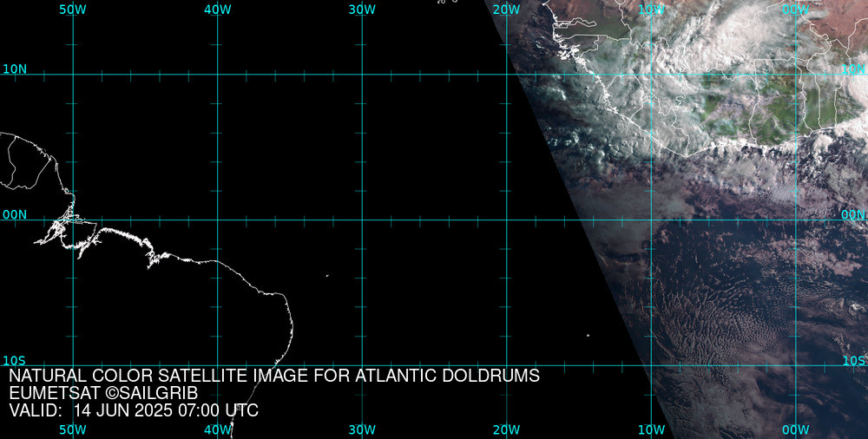
Task: Click the 'VALID: 14 JUN 2025 07:00 UTC' timestamp
Action: [134, 410]
